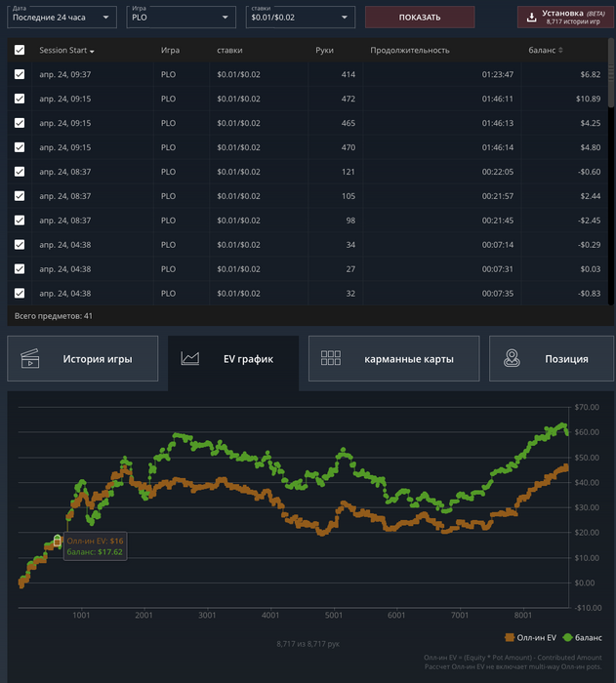Uncheck the session row with 465 hands
Viewport: 616px width, 683px height.
click(x=20, y=123)
